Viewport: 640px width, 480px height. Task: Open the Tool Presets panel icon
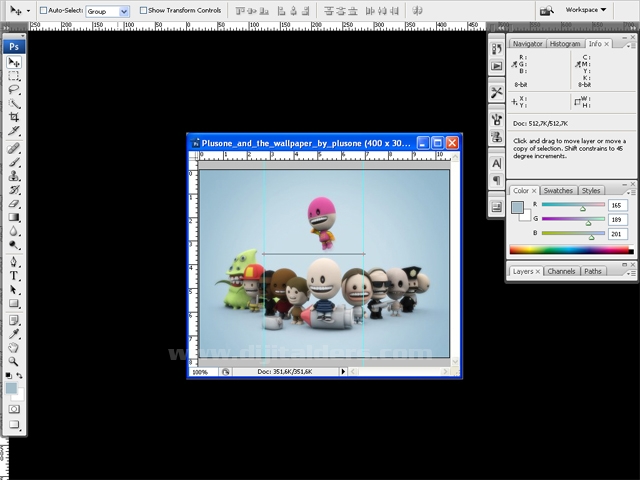click(496, 93)
